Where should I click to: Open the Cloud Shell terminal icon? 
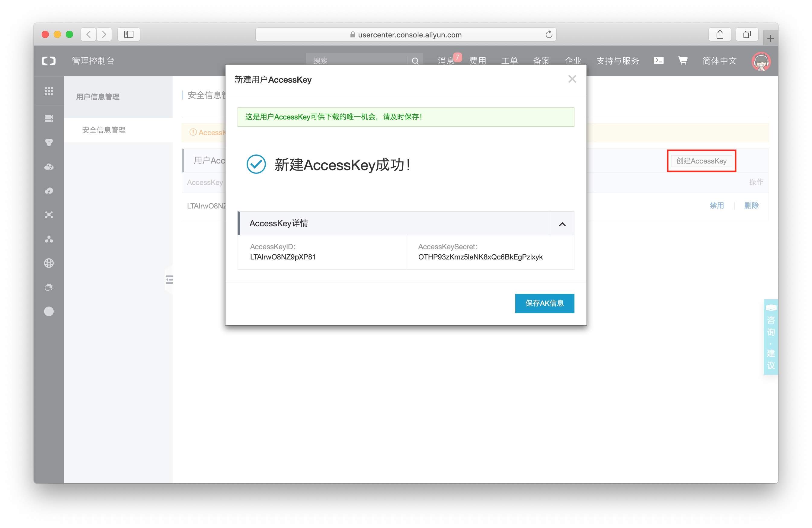click(658, 61)
